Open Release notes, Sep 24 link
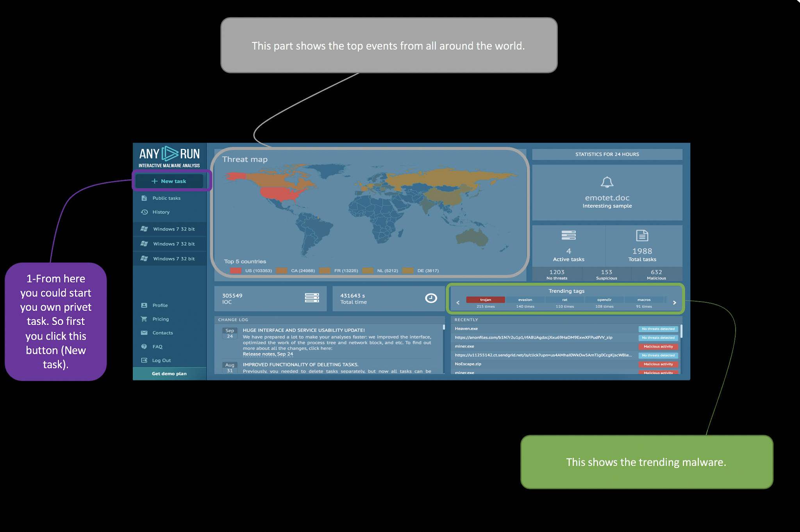800x532 pixels. click(268, 354)
